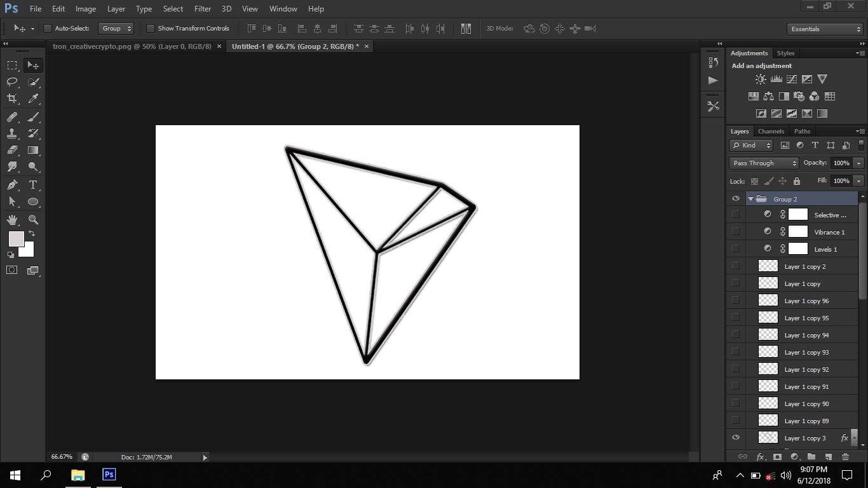
Task: Select the Clone Stamp tool
Action: pos(12,133)
